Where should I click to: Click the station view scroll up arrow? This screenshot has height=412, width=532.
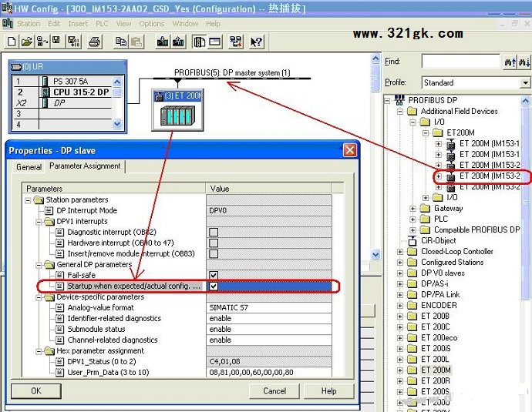375,59
